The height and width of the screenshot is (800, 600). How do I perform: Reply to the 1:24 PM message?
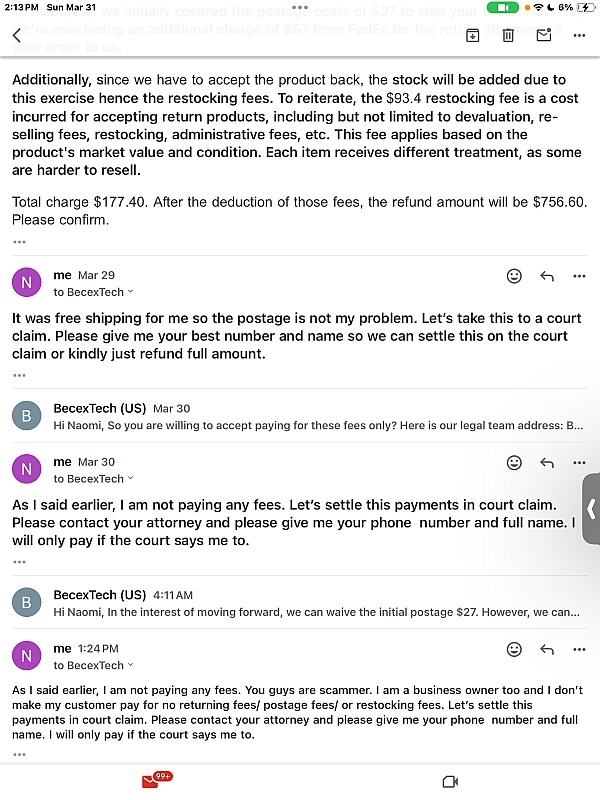tap(547, 649)
